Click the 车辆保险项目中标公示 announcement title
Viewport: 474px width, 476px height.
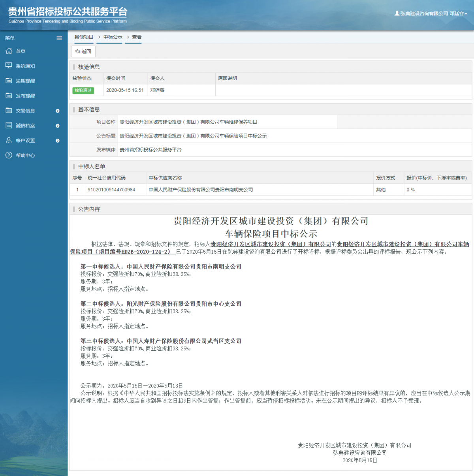(x=271, y=234)
